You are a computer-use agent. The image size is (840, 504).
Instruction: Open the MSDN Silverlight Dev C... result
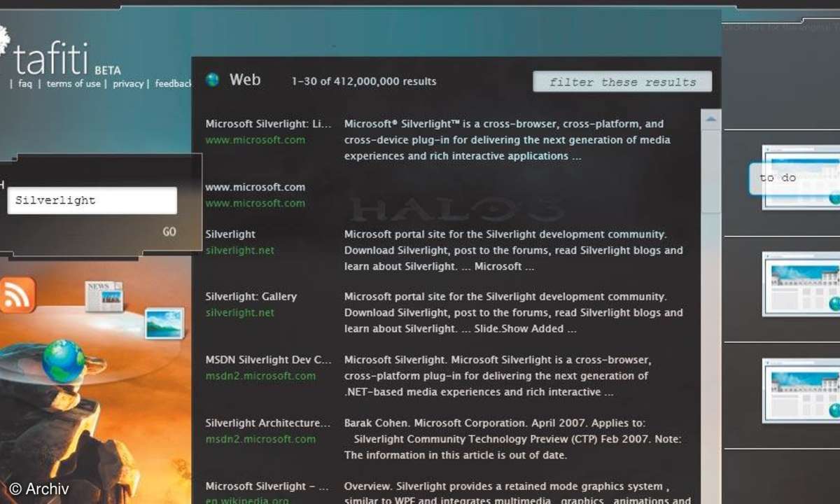coord(268,360)
